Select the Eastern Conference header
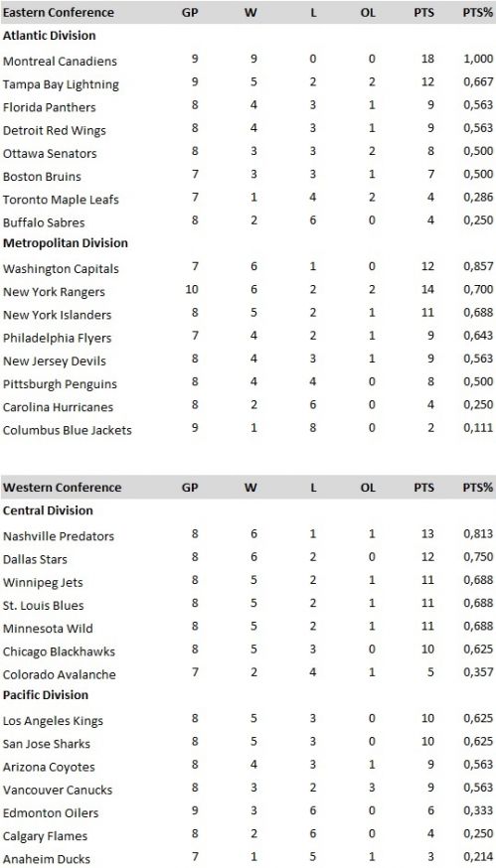Screen dimensions: 496x868 (x=59, y=12)
